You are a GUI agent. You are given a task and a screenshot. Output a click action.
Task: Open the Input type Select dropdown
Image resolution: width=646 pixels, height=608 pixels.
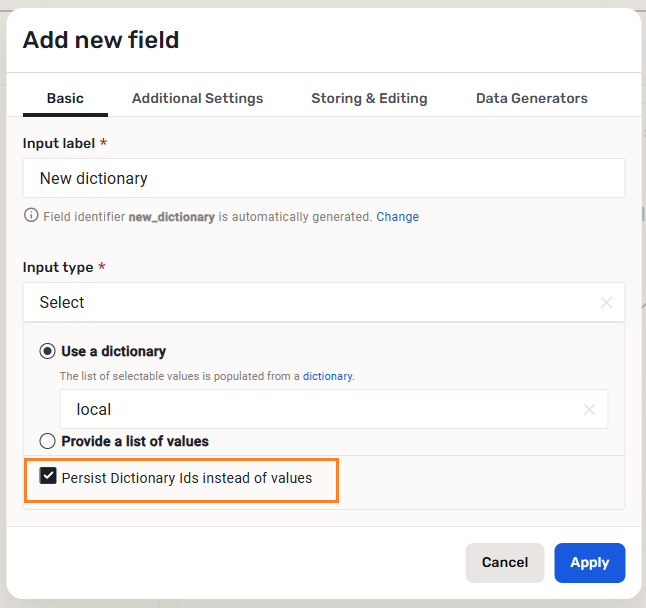[310, 302]
